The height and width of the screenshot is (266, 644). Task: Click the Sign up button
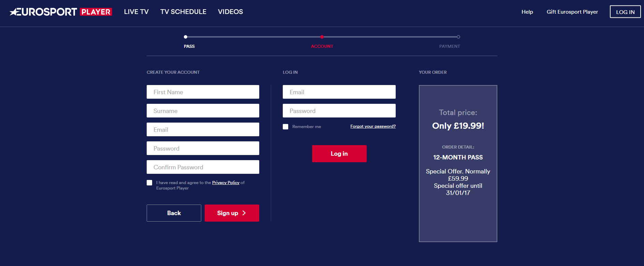click(232, 213)
